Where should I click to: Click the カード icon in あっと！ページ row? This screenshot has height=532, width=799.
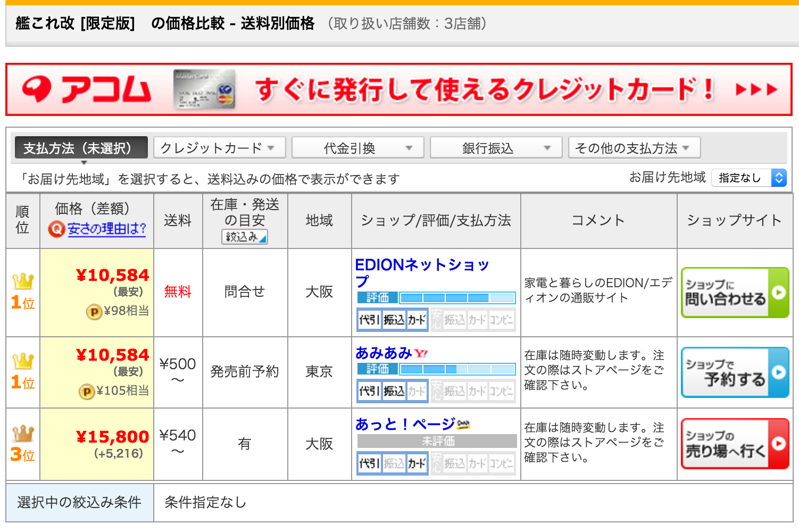tap(417, 463)
